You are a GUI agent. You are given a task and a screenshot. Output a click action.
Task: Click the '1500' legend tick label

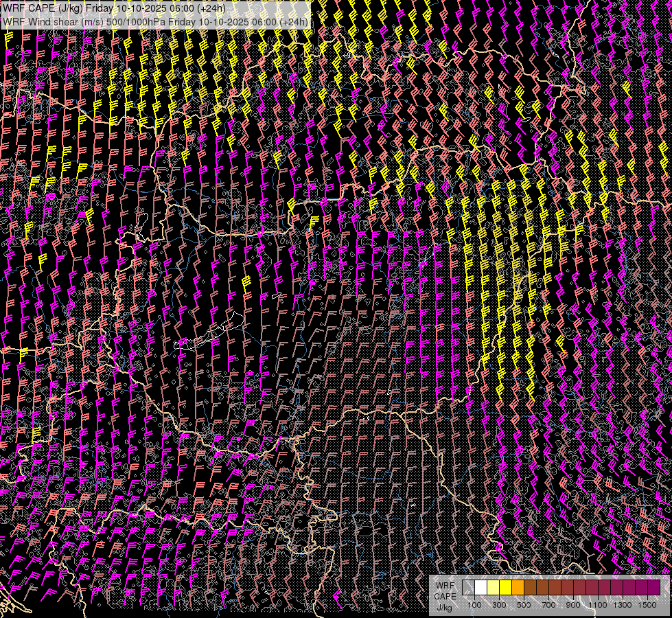pyautogui.click(x=647, y=605)
